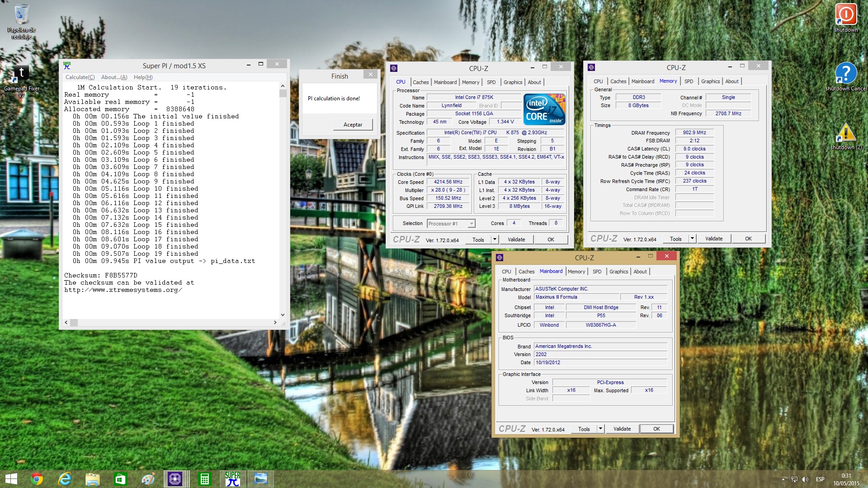
Task: Show hidden system tray icons
Action: pos(783,479)
